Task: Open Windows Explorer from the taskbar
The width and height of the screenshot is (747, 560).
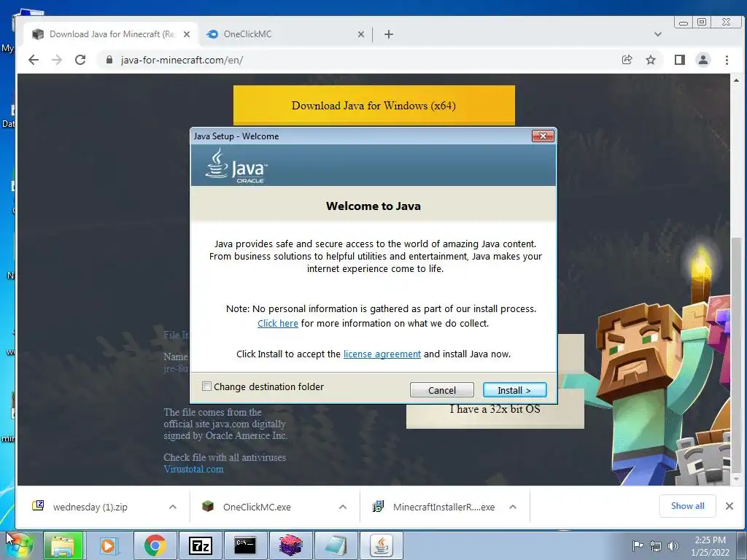Action: tap(63, 545)
